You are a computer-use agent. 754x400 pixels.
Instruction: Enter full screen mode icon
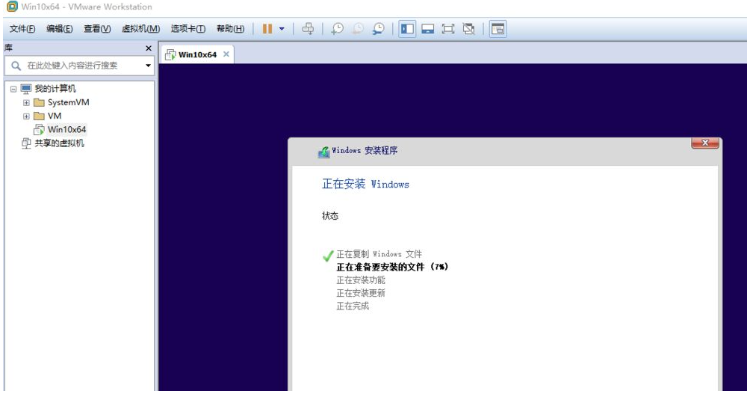point(448,28)
